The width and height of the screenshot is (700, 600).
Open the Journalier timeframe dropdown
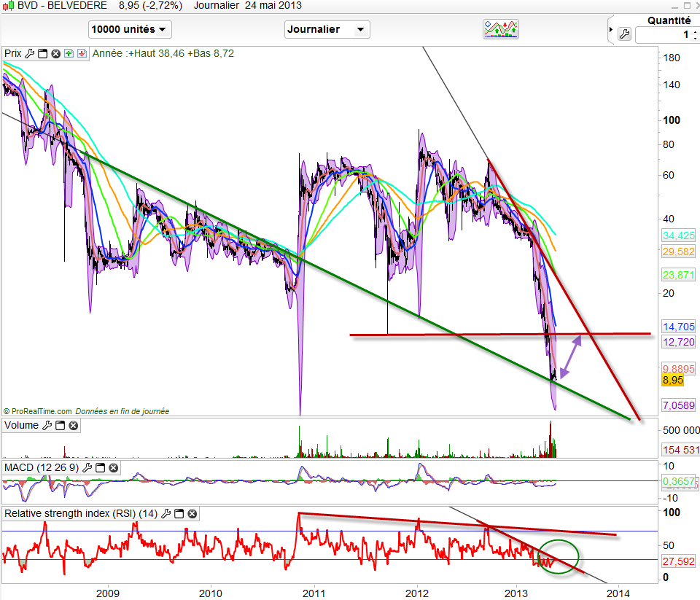[x=327, y=29]
